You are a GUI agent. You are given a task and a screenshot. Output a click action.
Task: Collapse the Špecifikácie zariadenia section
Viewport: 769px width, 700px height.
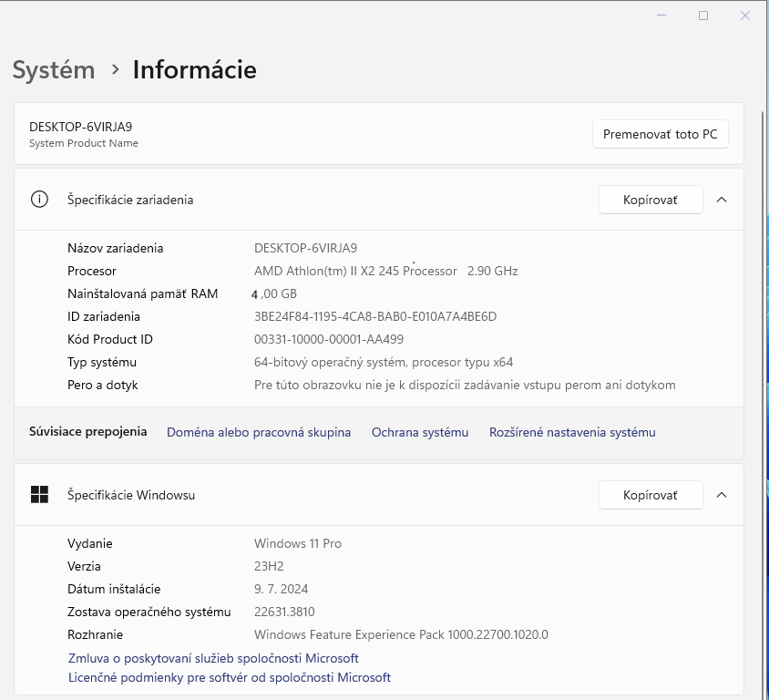pos(722,199)
